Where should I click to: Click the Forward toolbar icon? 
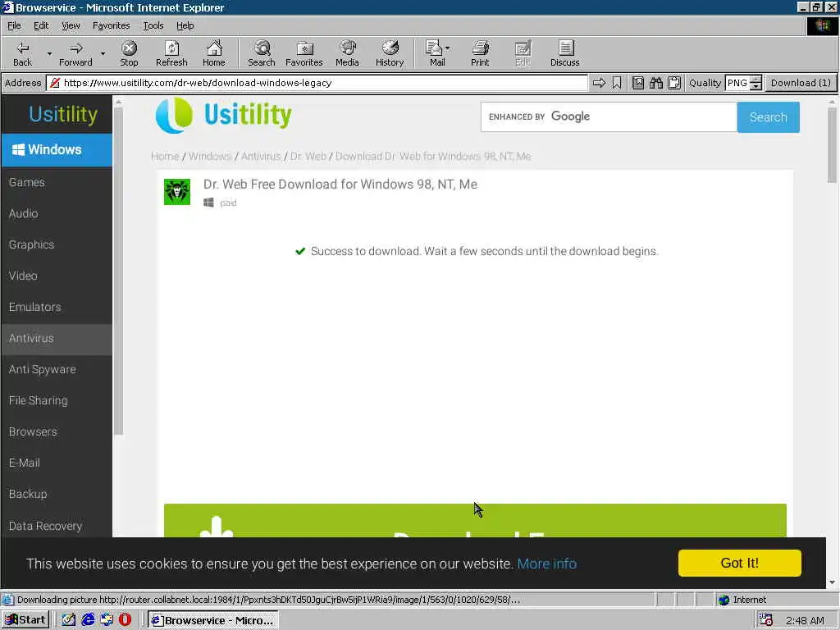click(x=75, y=53)
